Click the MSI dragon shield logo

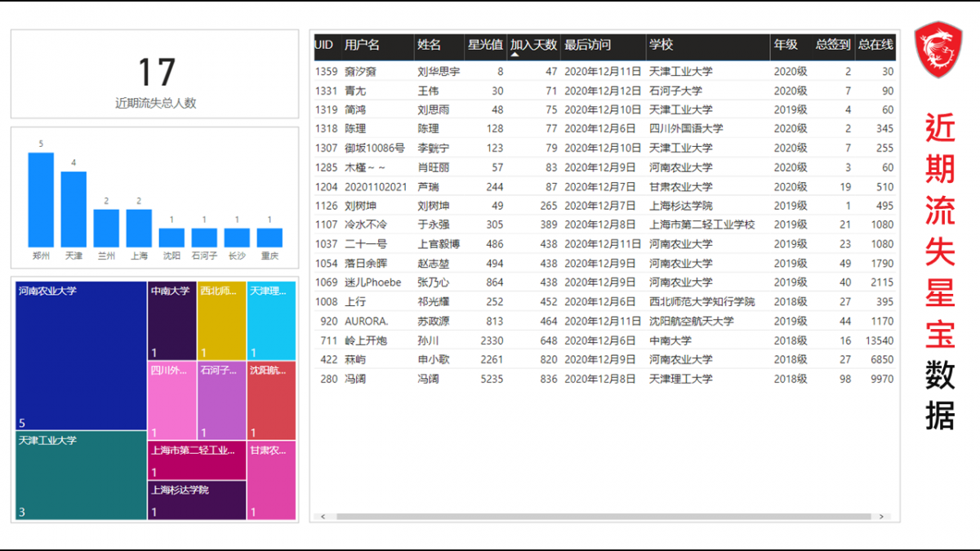click(938, 51)
